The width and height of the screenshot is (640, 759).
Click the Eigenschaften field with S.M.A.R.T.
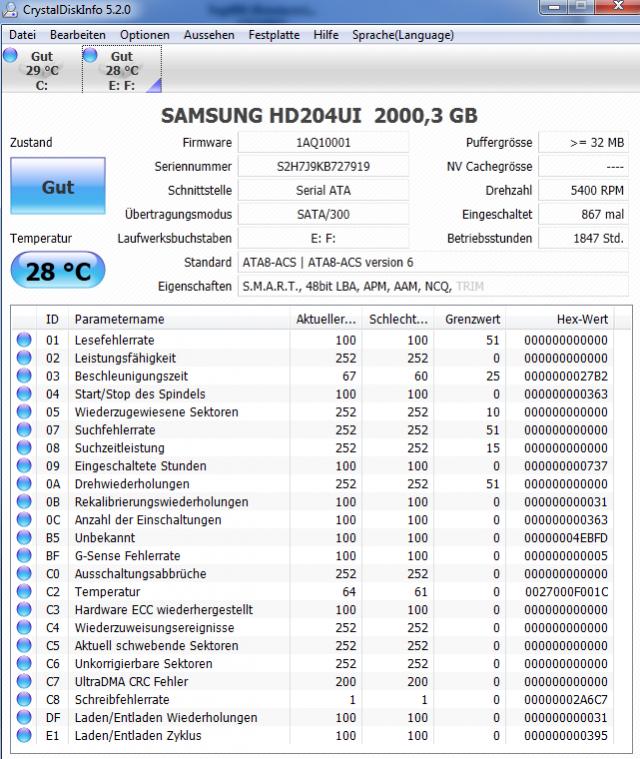433,286
